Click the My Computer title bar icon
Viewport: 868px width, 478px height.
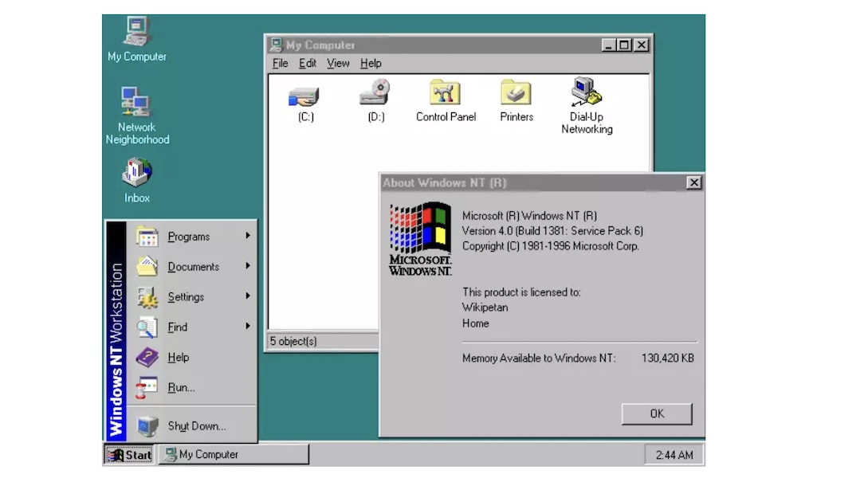277,45
